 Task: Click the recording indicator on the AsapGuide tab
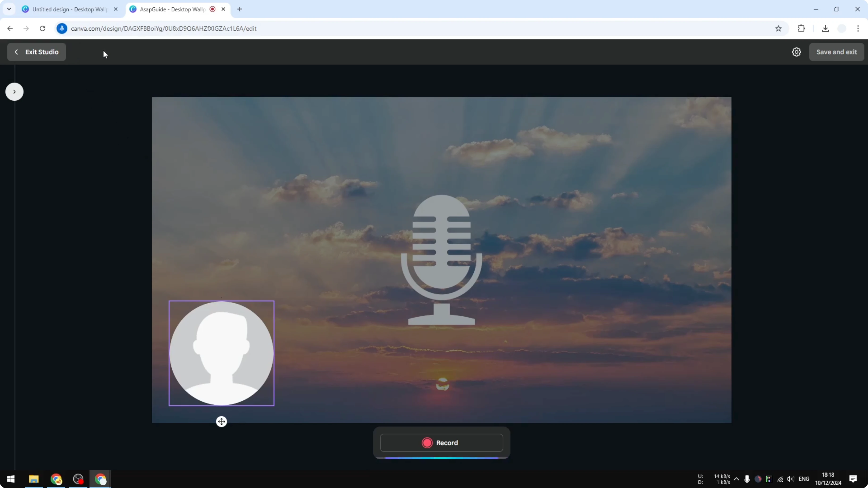tap(212, 9)
